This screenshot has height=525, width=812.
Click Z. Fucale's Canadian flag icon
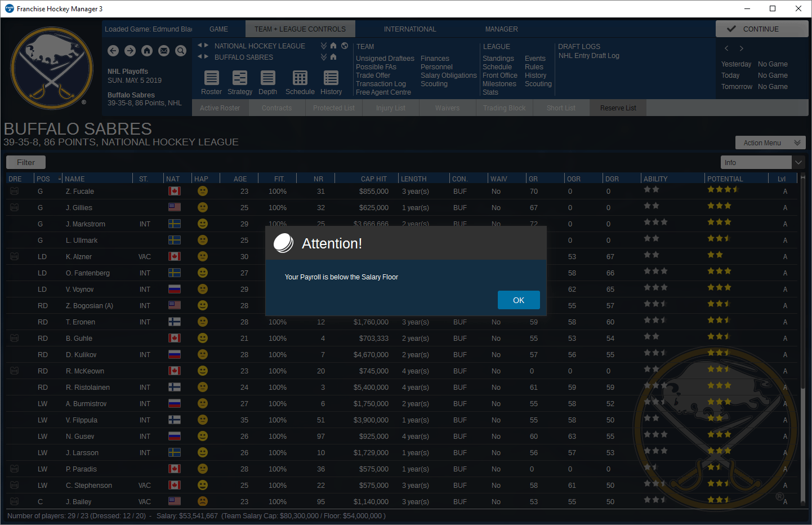tap(175, 192)
